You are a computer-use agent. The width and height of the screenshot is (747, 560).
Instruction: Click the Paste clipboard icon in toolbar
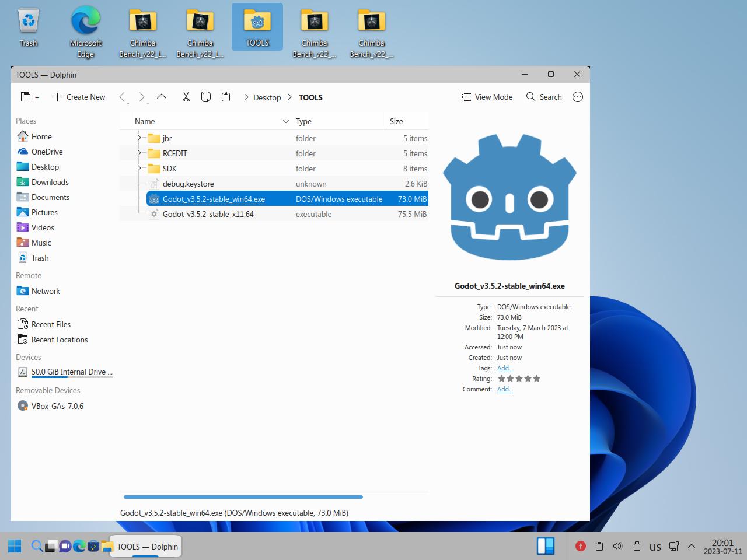[226, 97]
